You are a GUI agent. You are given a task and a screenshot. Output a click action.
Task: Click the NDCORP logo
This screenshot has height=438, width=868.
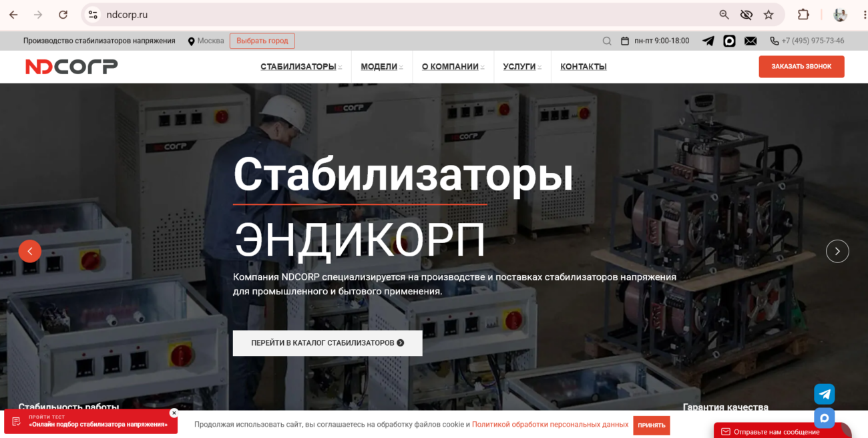(x=71, y=67)
